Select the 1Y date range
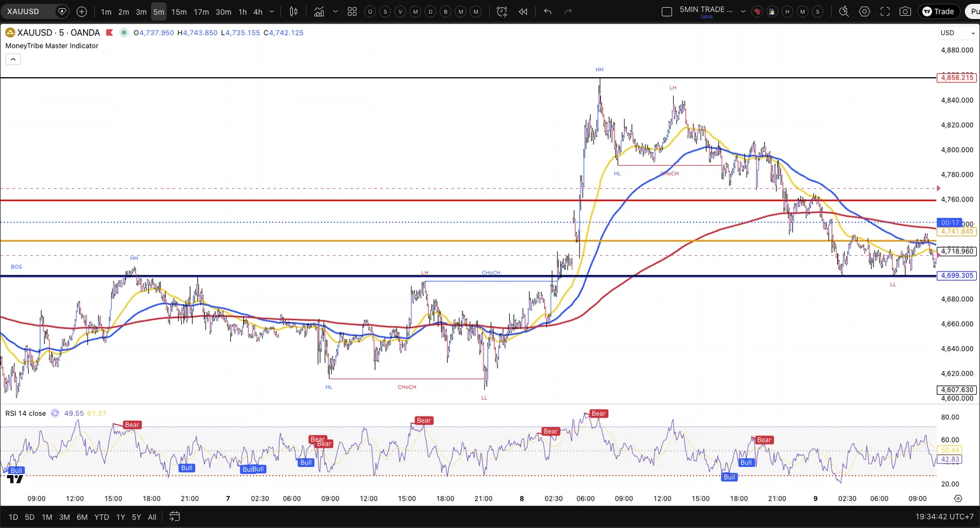Screen dimensions: 980x528 121,517
